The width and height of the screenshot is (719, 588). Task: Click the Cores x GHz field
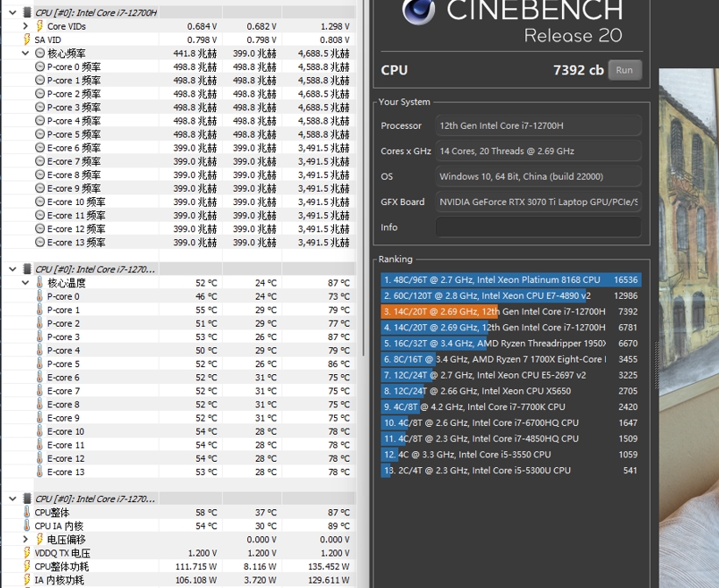538,152
